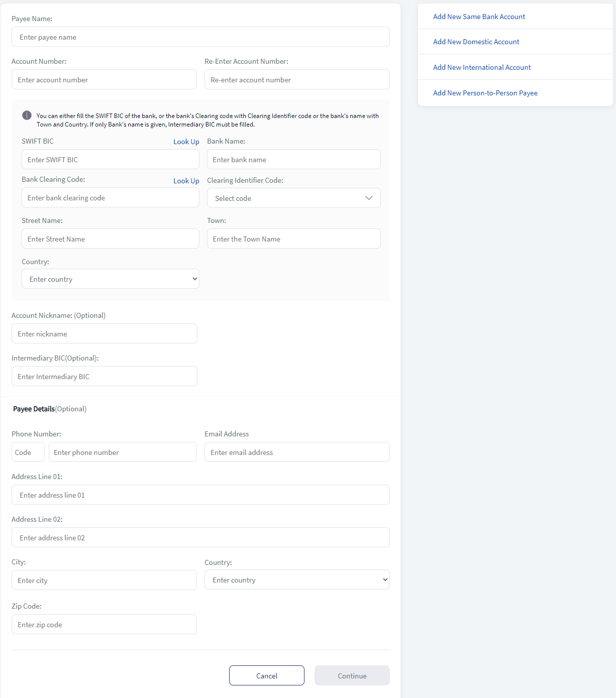
Task: Click the Street Name input field
Action: [x=111, y=239]
